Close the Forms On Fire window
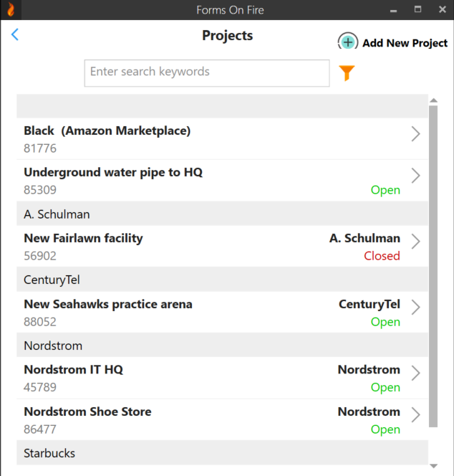454x476 pixels. 443,9
